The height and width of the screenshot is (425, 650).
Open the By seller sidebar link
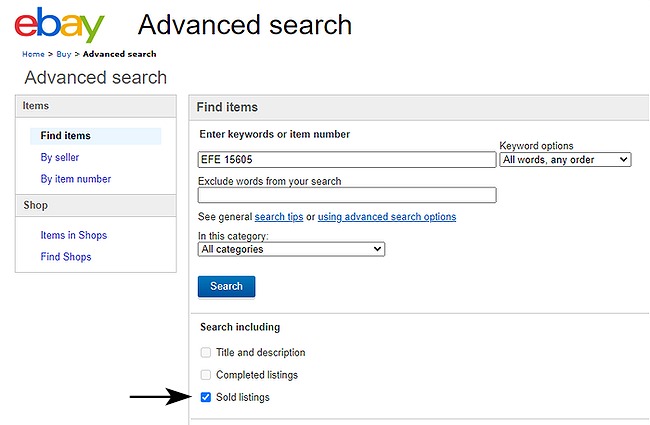pyautogui.click(x=60, y=158)
